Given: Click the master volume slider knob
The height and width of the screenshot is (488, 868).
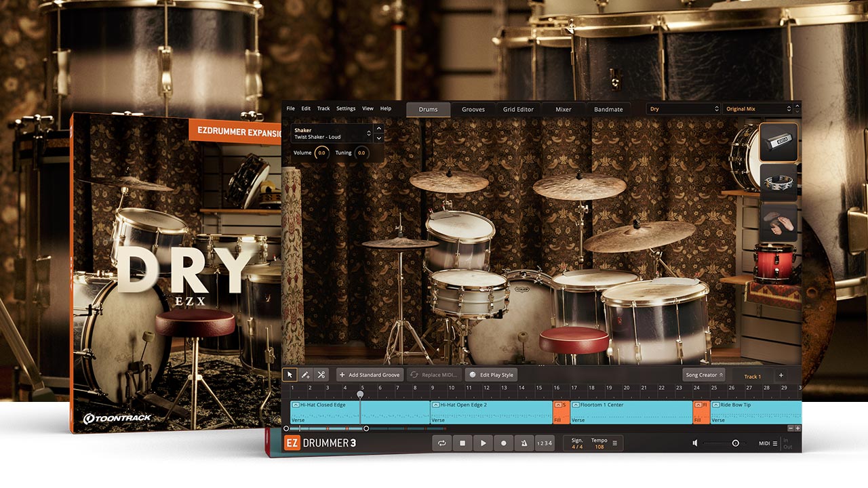Looking at the screenshot, I should pyautogui.click(x=735, y=443).
